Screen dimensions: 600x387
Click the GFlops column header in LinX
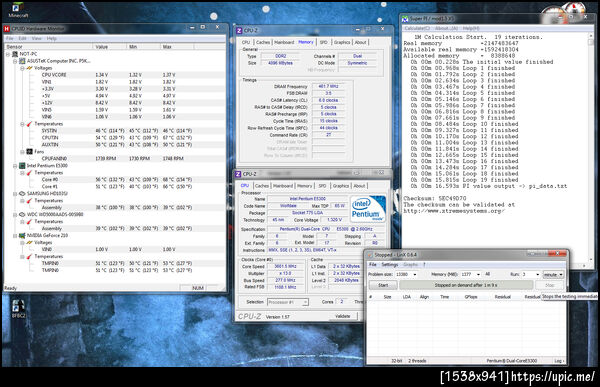click(471, 297)
